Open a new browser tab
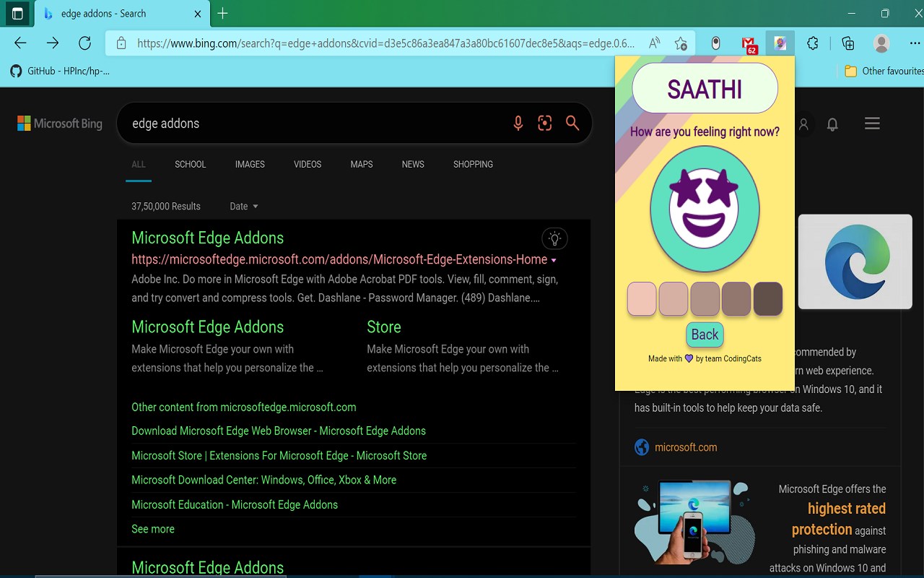The image size is (924, 578). click(x=222, y=14)
